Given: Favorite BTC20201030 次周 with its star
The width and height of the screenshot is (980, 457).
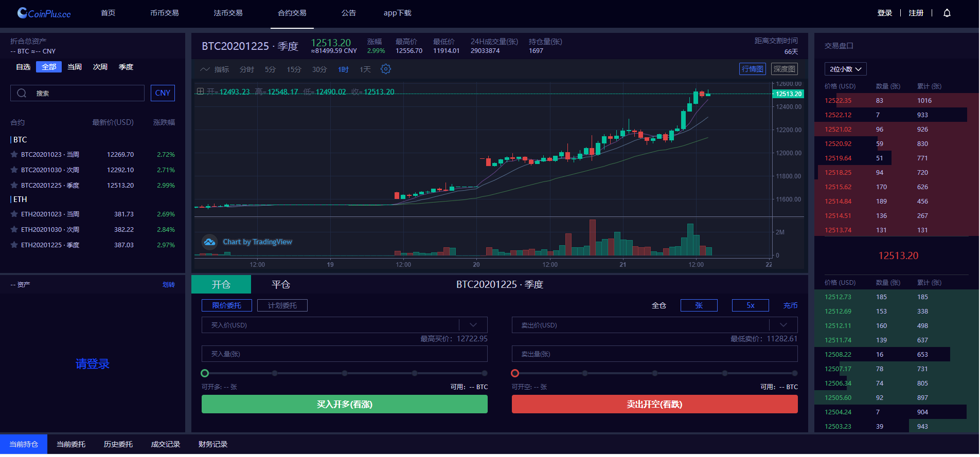Looking at the screenshot, I should point(14,170).
